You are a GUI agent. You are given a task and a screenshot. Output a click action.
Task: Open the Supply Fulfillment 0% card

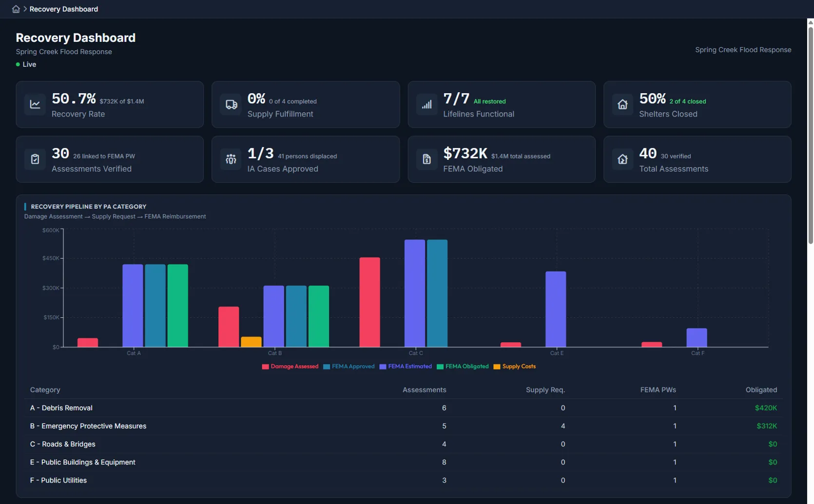click(x=306, y=104)
